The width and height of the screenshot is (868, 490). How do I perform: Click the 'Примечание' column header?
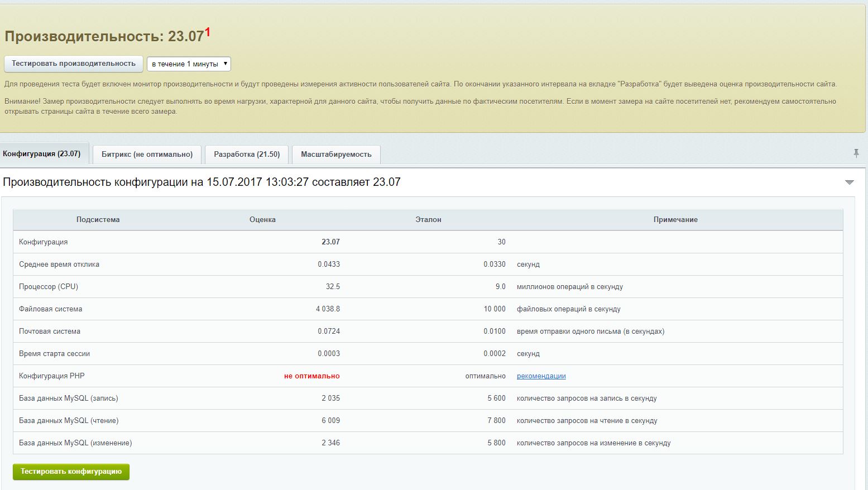coord(675,220)
